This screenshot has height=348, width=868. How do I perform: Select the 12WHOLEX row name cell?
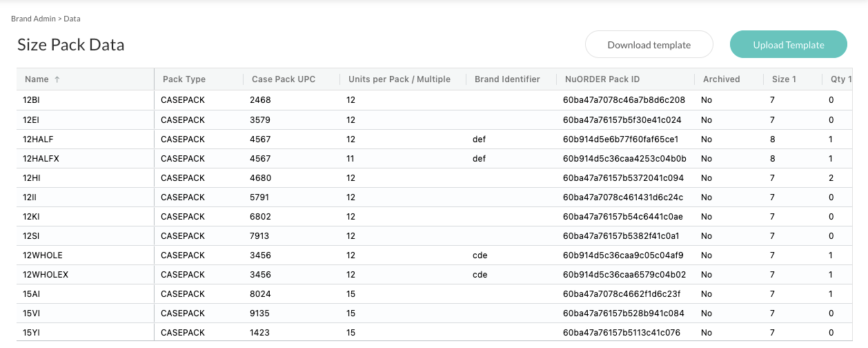coord(86,274)
